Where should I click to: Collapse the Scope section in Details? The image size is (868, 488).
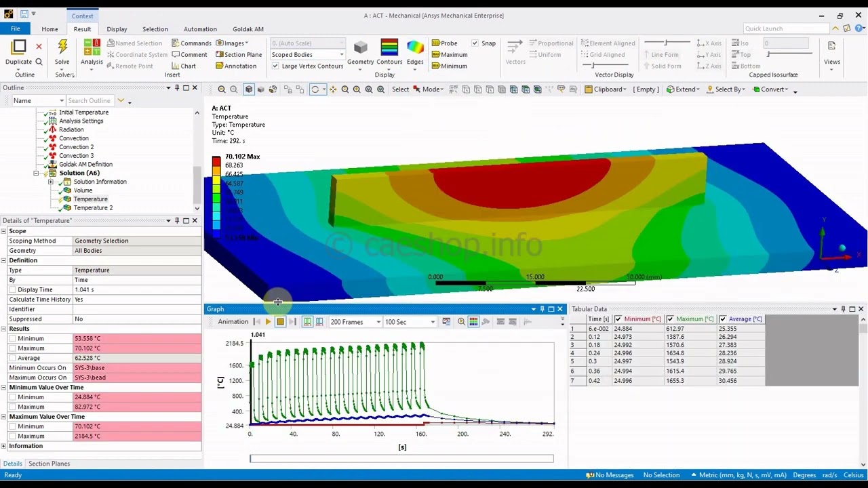pyautogui.click(x=3, y=231)
